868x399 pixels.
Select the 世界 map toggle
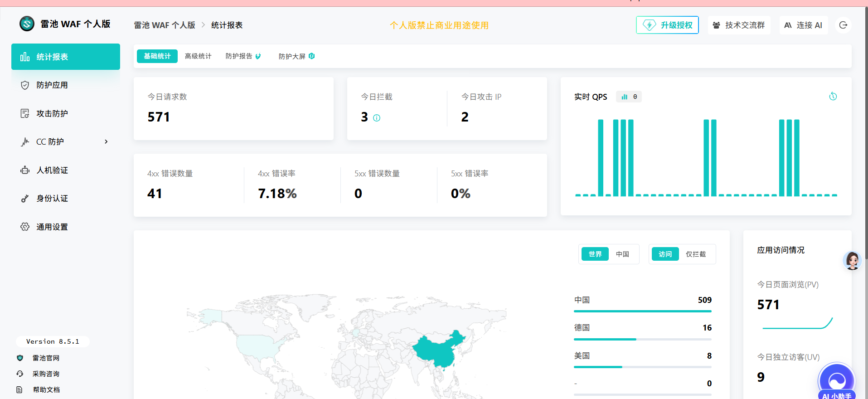pyautogui.click(x=595, y=254)
